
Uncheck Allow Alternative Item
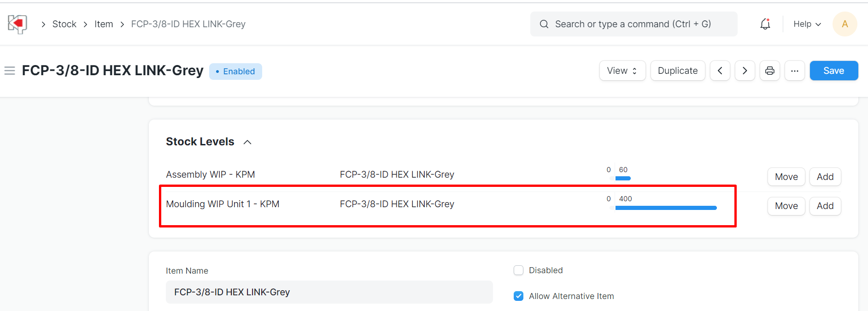click(x=518, y=296)
